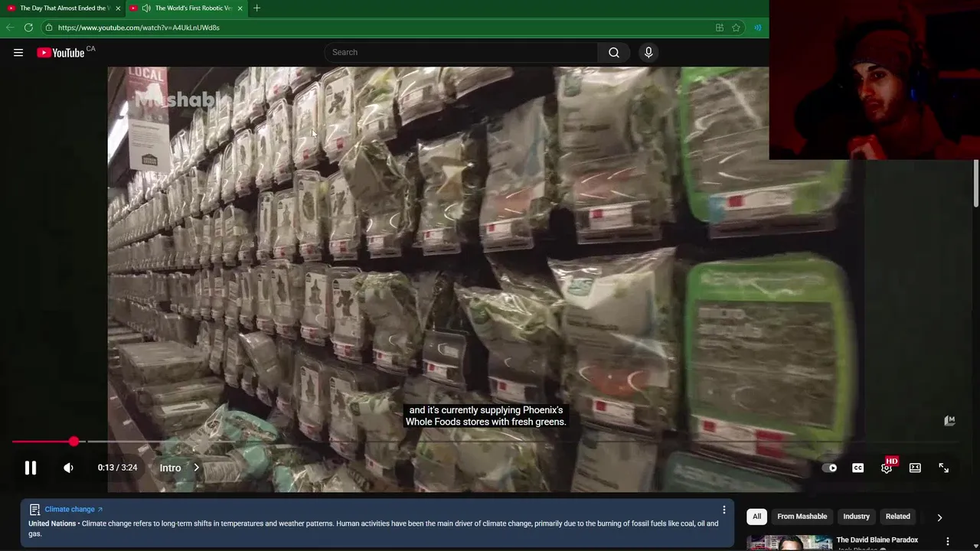Image resolution: width=980 pixels, height=551 pixels.
Task: Click the Climate change info panel icon
Action: pos(34,510)
